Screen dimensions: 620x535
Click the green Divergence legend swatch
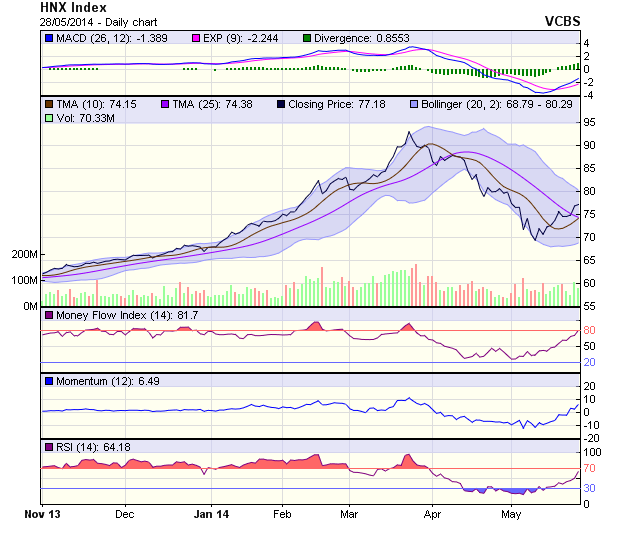click(307, 38)
